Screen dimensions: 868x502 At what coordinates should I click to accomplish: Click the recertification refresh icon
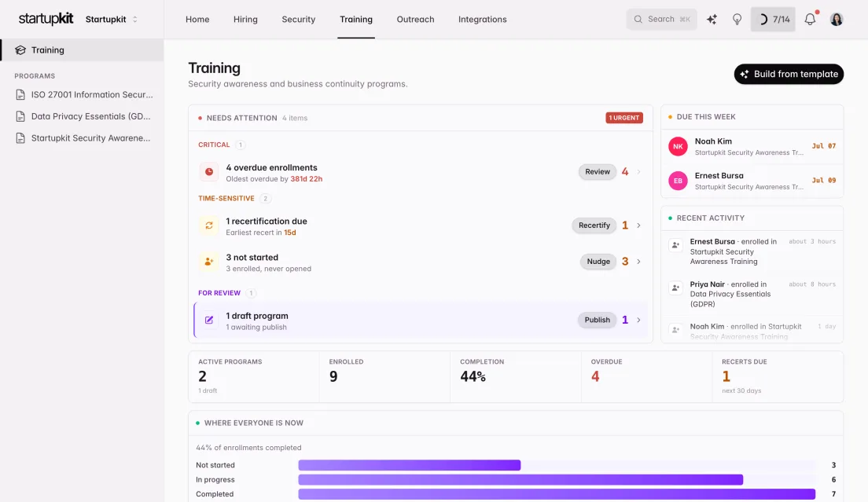[x=208, y=225]
